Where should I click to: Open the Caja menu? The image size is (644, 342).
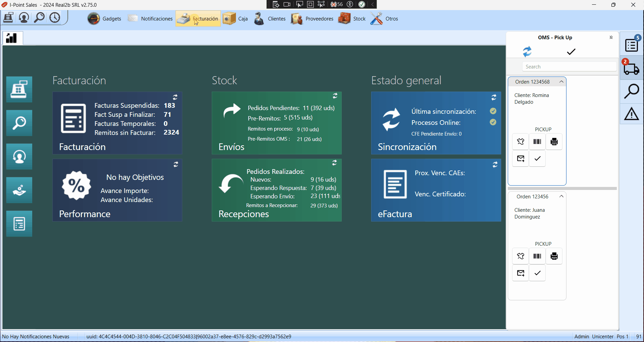tap(235, 19)
